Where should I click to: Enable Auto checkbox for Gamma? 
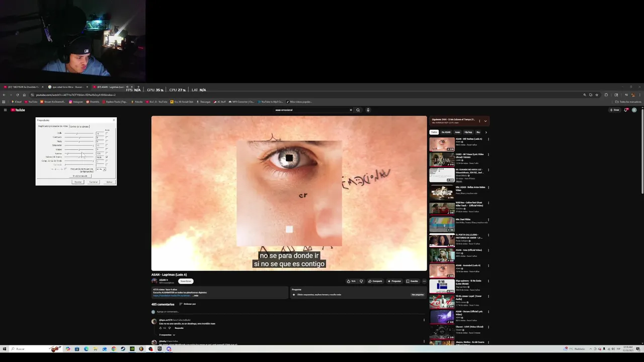pyautogui.click(x=107, y=153)
